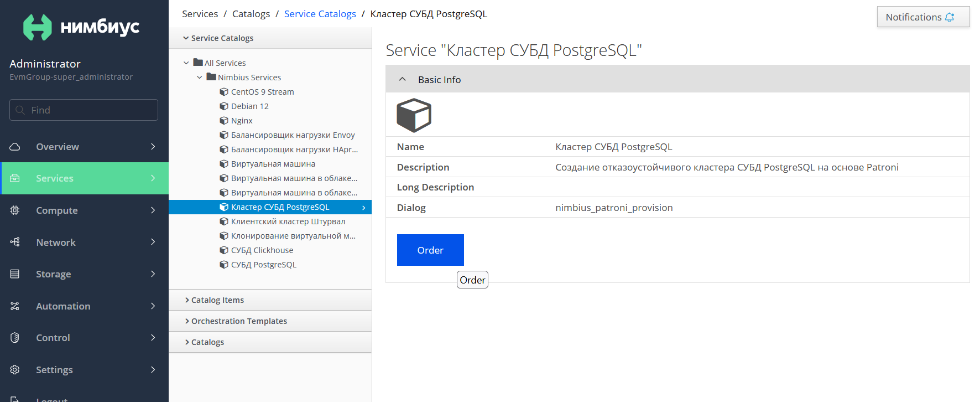Click the All Services folder icon
Viewport: 980px width, 402px height.
[198, 63]
